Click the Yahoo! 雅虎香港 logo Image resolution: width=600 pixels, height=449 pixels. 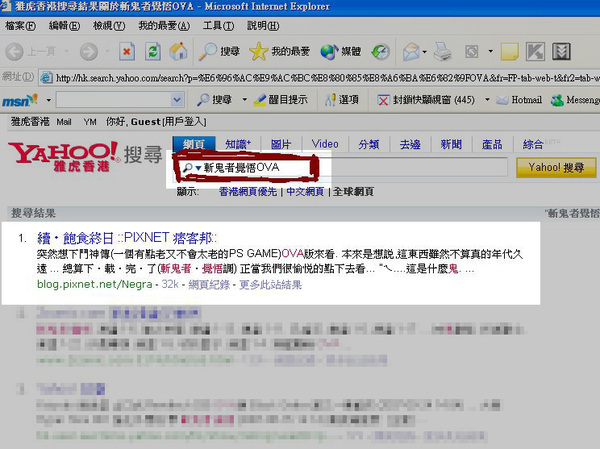click(x=64, y=156)
